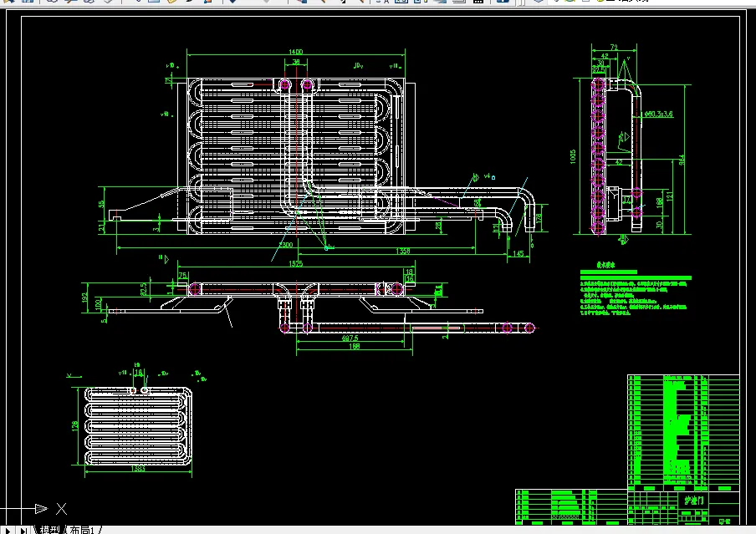Select the φ60.3x3.6 pipe annotation

pos(659,114)
